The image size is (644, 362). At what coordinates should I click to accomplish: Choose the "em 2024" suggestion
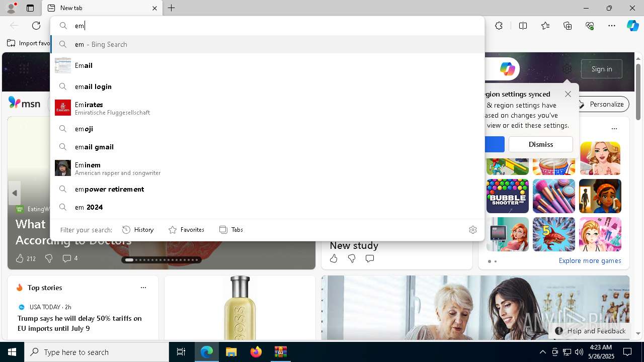(x=267, y=207)
